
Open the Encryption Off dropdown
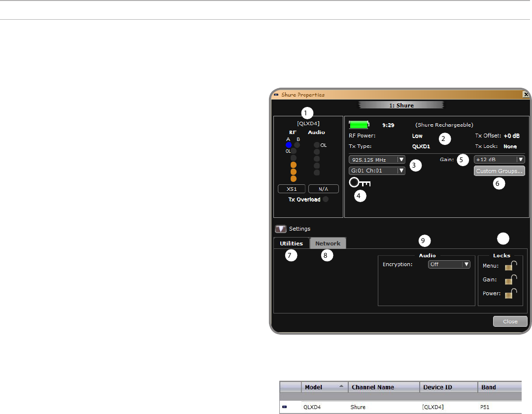point(449,264)
